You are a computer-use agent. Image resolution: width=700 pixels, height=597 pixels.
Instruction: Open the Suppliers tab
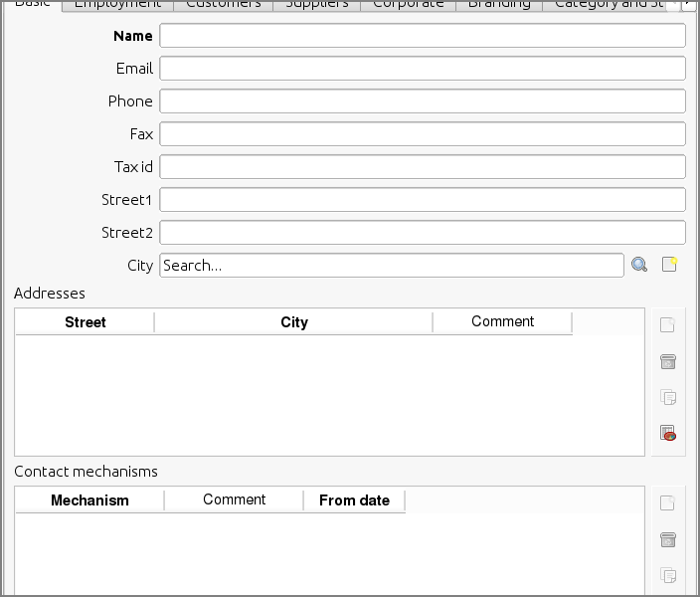point(317,4)
